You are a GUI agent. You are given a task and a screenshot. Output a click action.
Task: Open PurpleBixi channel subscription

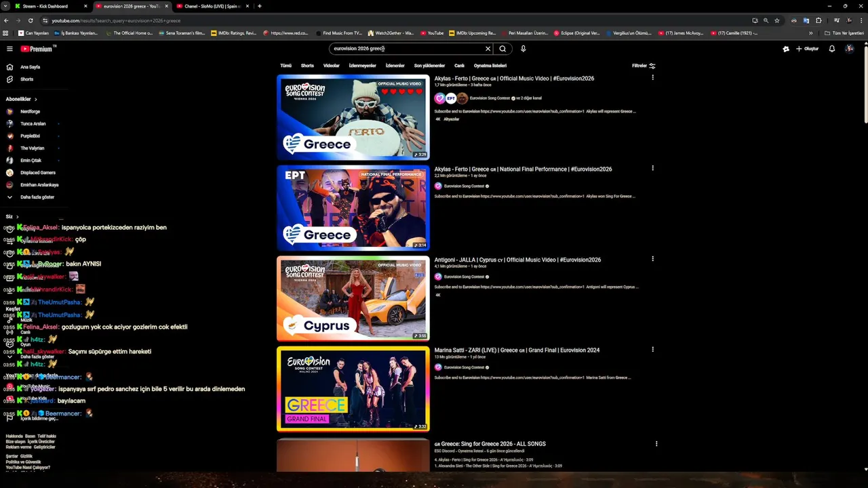click(30, 136)
